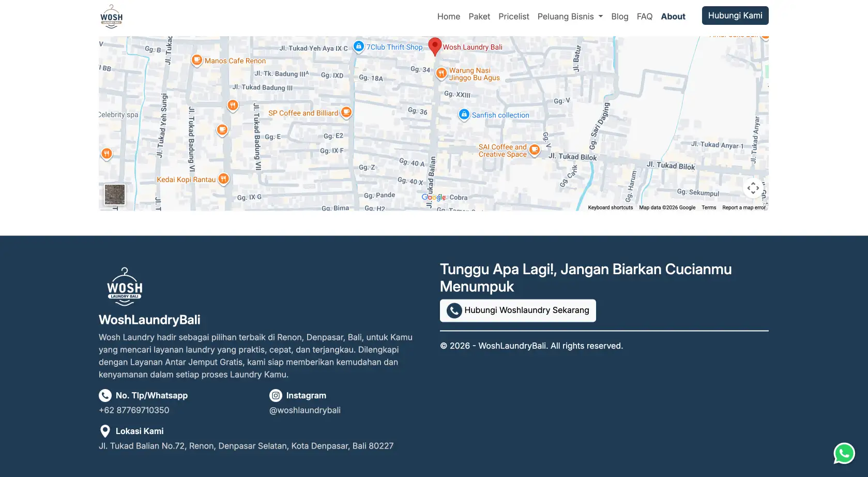Click the cafe marker above Kedai Kopi Rantau
This screenshot has height=477, width=868.
(x=222, y=129)
